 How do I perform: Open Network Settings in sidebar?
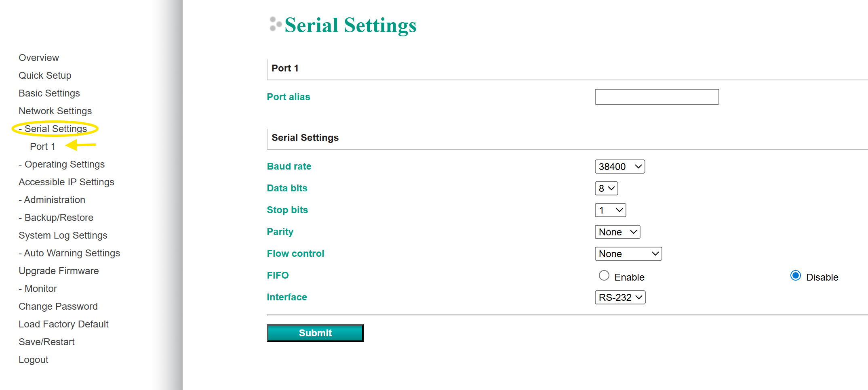pyautogui.click(x=55, y=111)
